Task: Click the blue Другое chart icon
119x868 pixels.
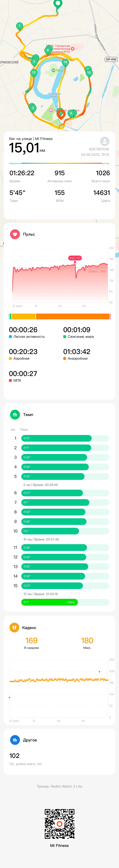Action: 15,740
